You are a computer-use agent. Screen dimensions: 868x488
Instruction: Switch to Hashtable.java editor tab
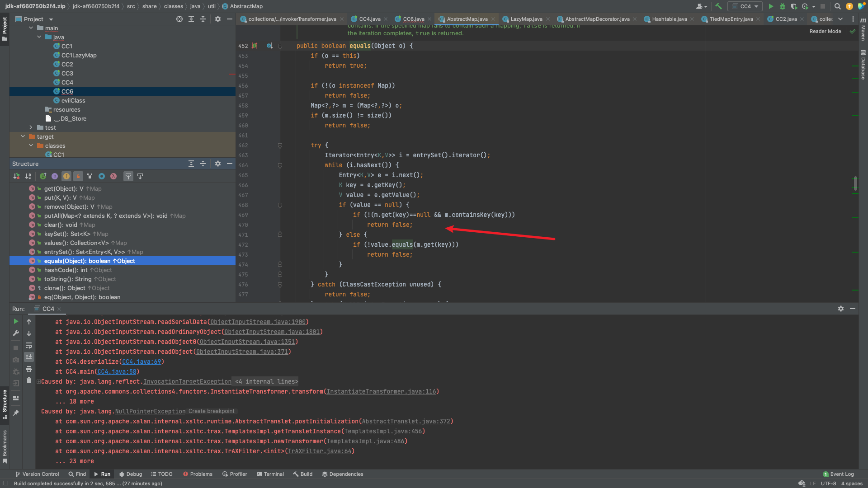(x=669, y=19)
